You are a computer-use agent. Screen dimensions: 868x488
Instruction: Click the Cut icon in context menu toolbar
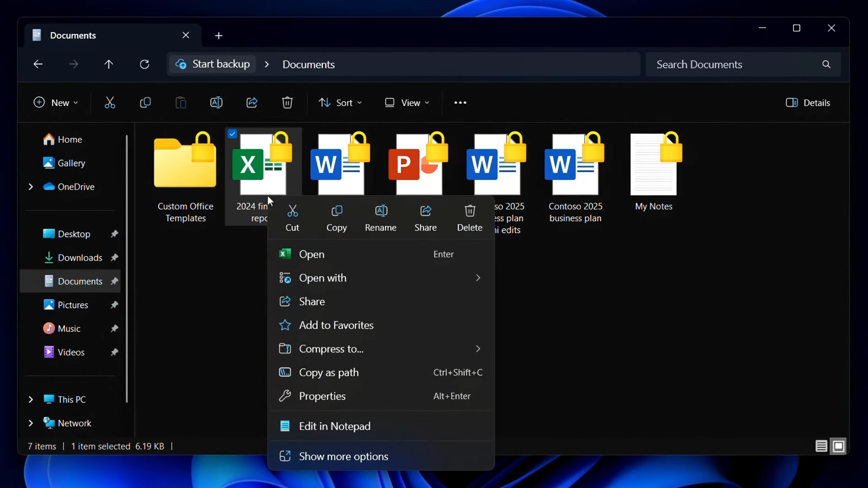(x=292, y=217)
